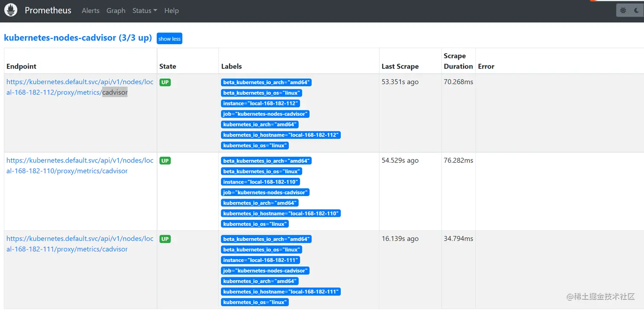Screen dimensions: 644x310
Task: Click the job label in the local-168-182-112 row
Action: pyautogui.click(x=265, y=114)
